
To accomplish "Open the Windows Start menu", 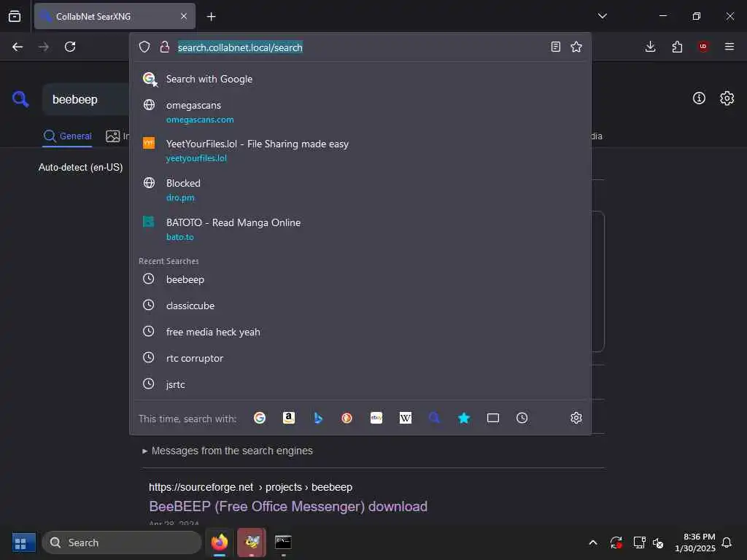I will point(24,542).
